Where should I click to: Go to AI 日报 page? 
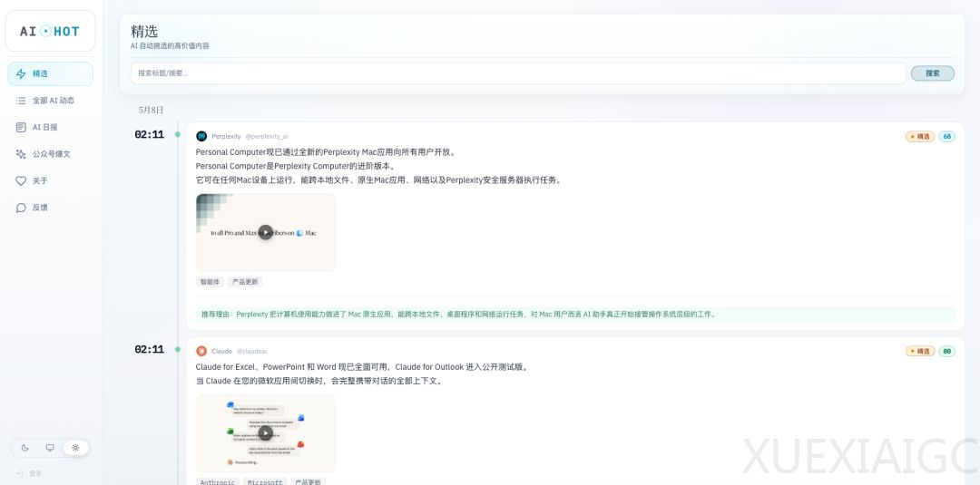tap(50, 127)
